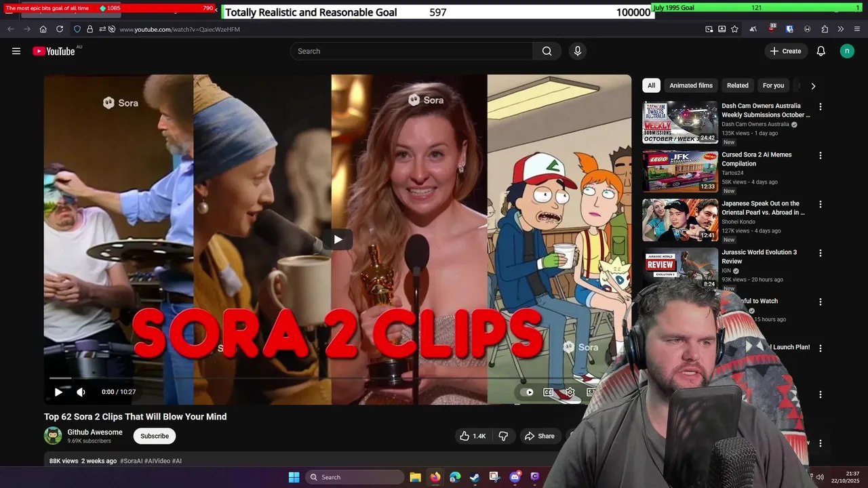Open Dash Cam Owners Australia video thumbnail

tap(680, 123)
